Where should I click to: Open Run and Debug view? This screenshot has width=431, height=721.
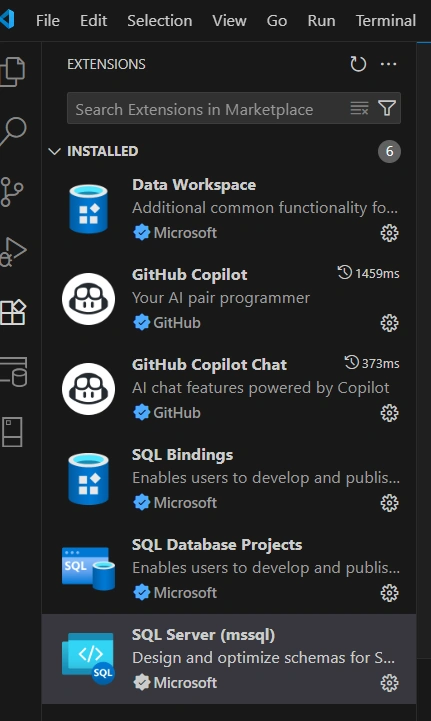click(x=13, y=252)
